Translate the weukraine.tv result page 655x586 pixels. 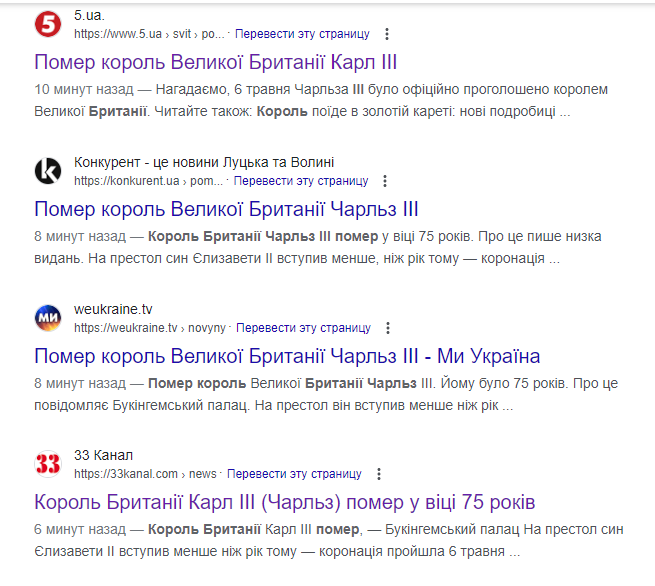coord(303,328)
